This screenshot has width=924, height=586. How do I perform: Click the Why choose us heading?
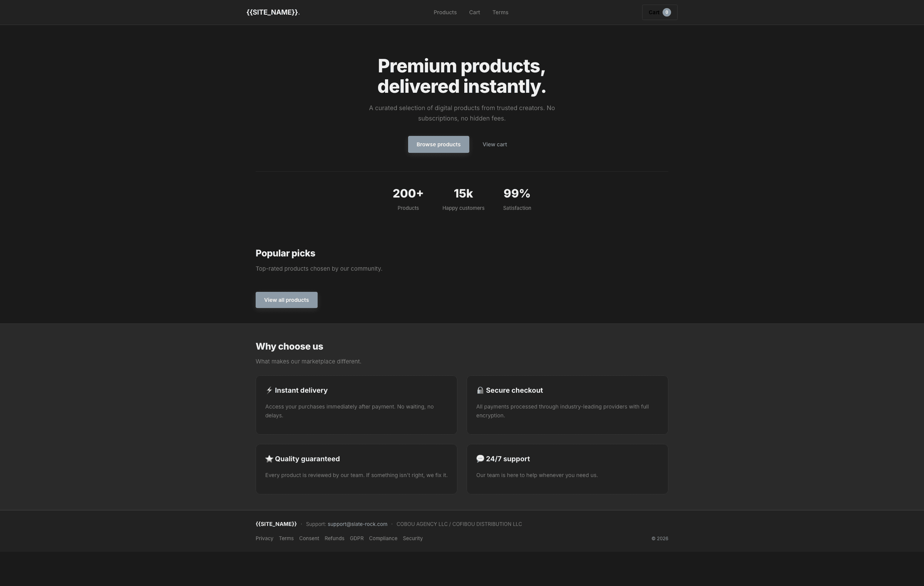(x=289, y=347)
